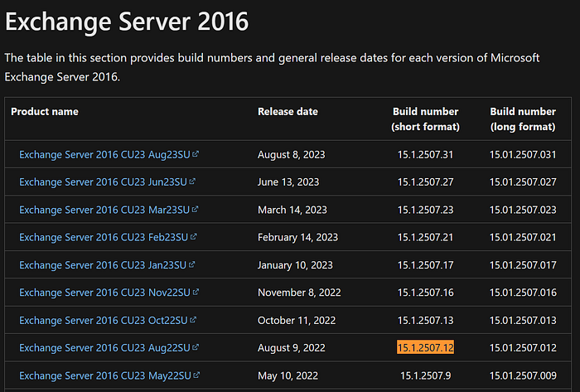Click short build number 15.1.2507.16
This screenshot has height=392, width=580.
point(425,293)
